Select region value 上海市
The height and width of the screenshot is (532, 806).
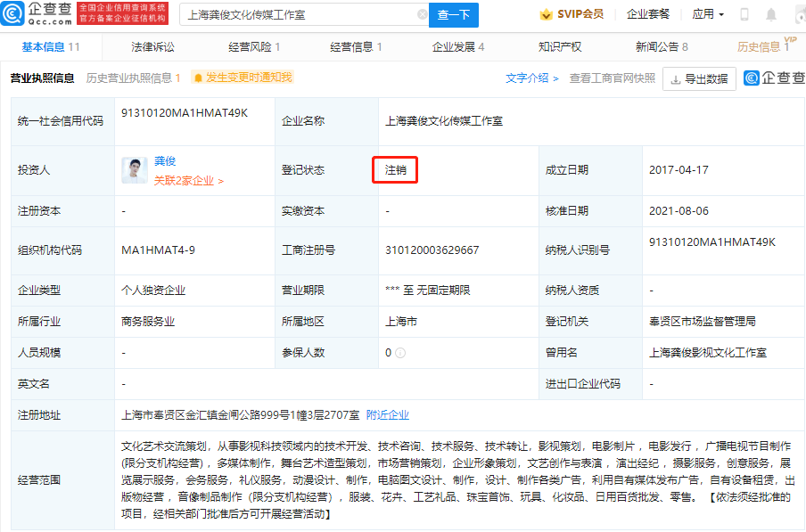401,322
